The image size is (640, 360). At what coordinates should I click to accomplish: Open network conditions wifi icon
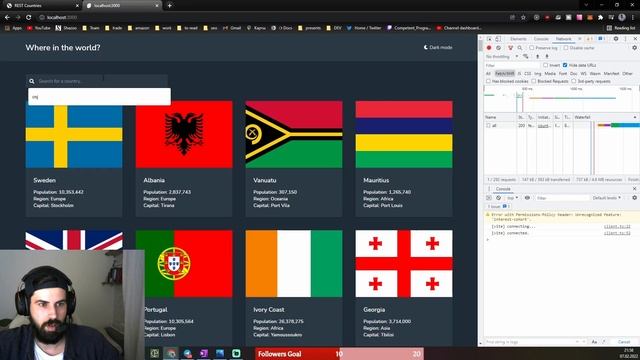(526, 56)
